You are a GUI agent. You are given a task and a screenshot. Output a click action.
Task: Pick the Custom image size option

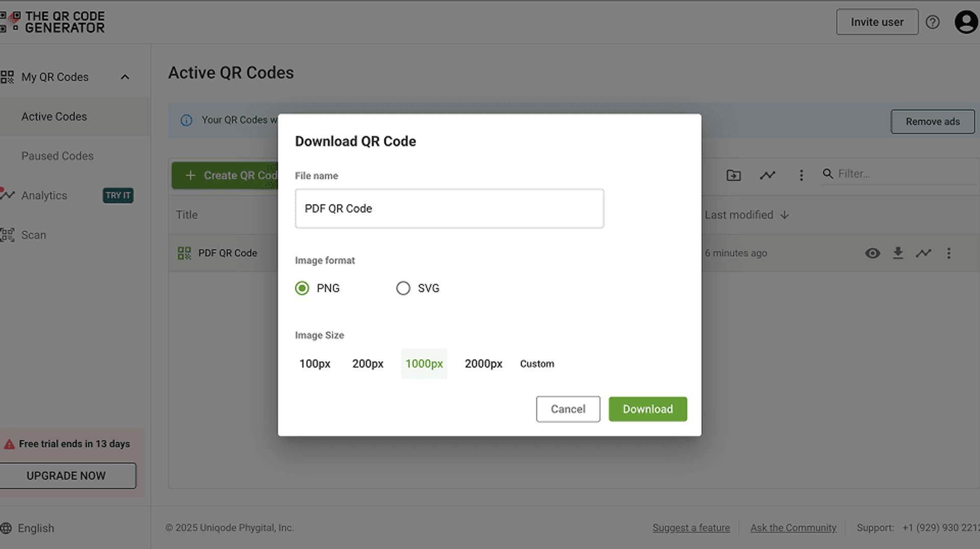(x=537, y=364)
